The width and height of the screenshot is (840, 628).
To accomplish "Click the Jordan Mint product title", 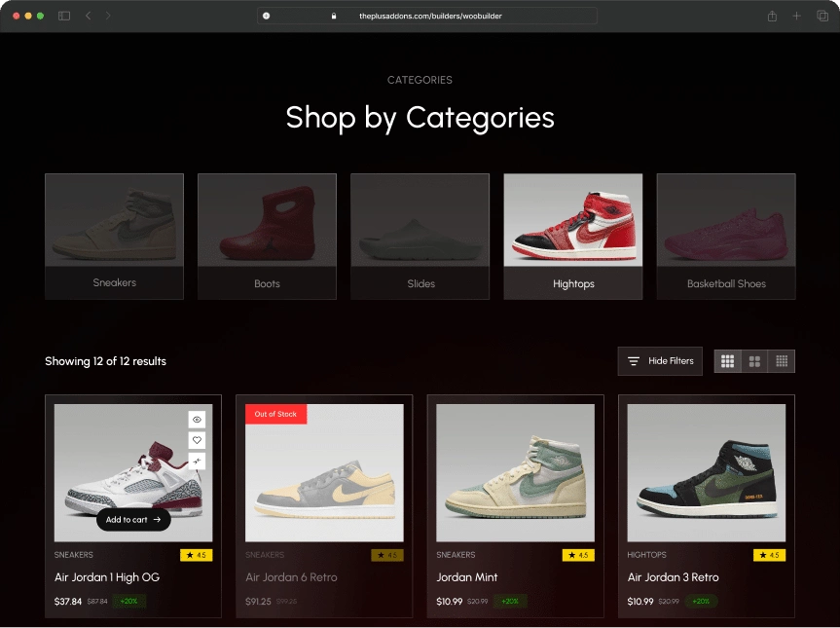I will [x=467, y=577].
